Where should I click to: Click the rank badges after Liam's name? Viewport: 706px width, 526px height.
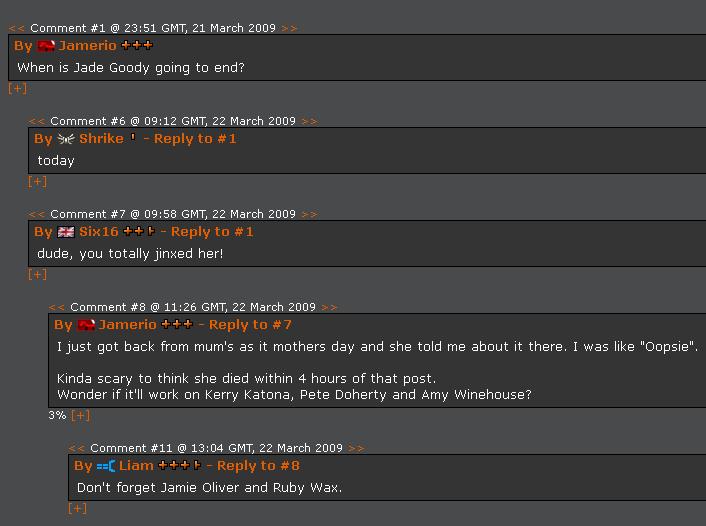click(180, 466)
